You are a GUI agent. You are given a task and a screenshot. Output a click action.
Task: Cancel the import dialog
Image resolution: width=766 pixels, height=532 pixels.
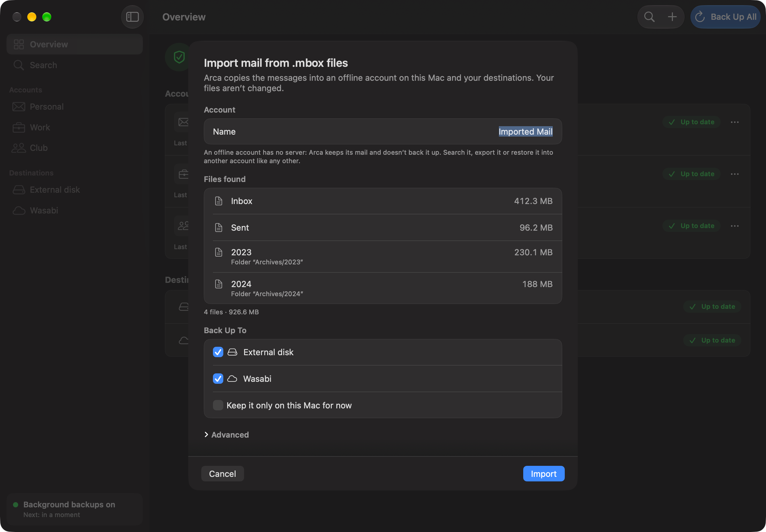pos(222,474)
